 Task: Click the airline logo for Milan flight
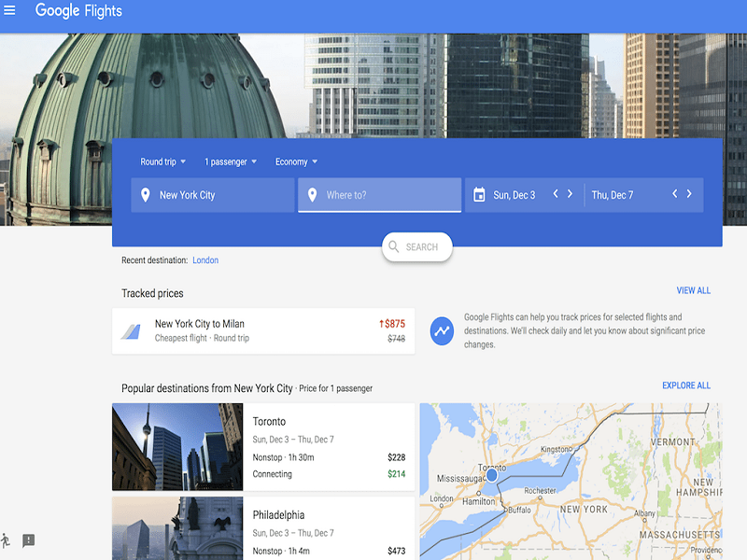click(x=130, y=330)
